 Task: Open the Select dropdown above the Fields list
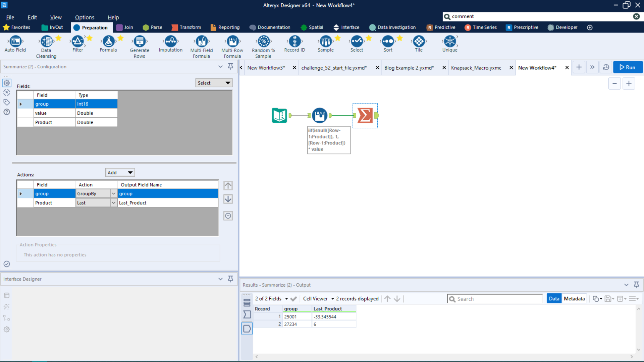pos(214,83)
